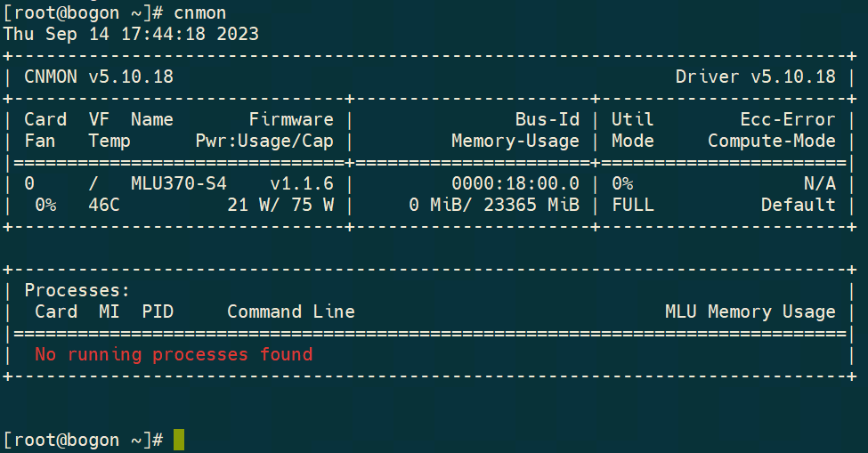Click the red No running processes found message
This screenshot has width=868, height=453.
(174, 354)
